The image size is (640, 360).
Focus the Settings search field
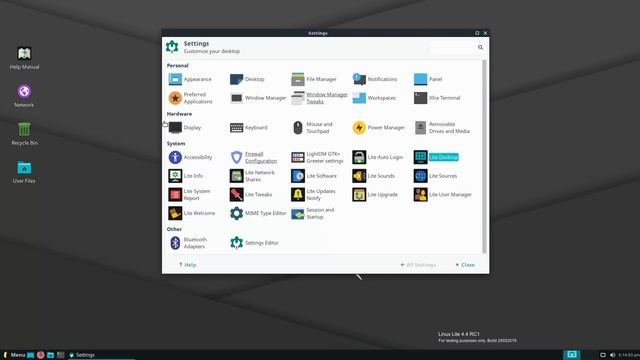[457, 47]
